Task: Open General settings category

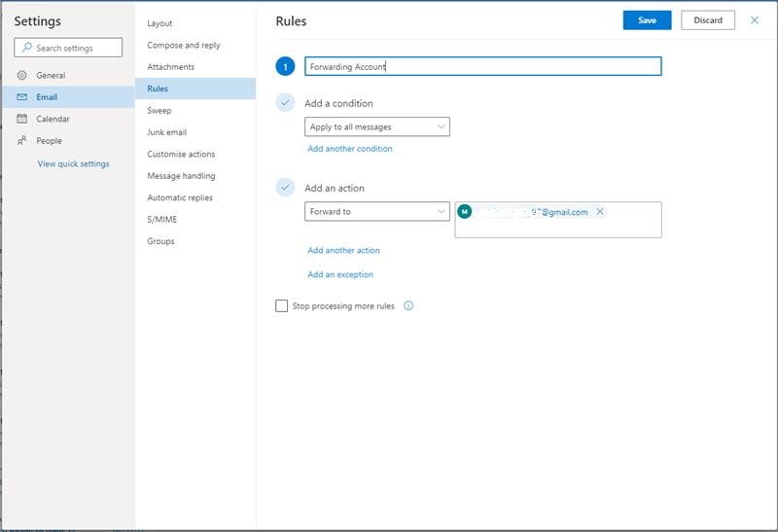Action: pos(68,75)
